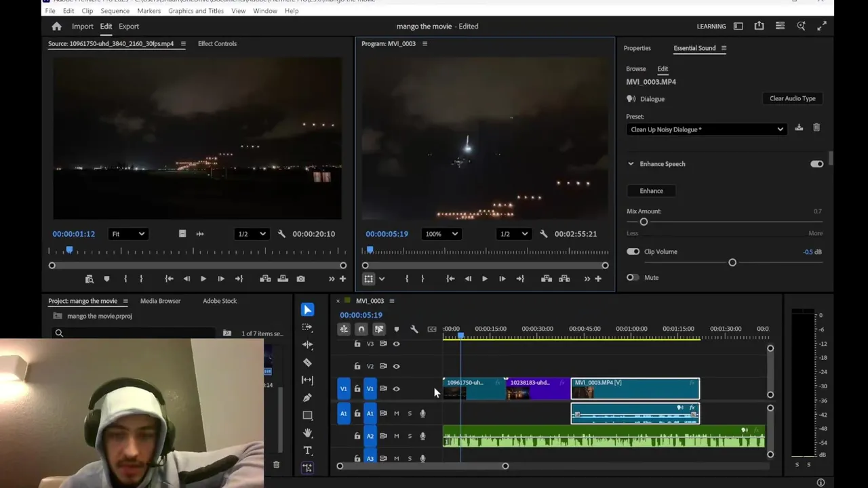The width and height of the screenshot is (868, 488).
Task: Switch to the Effect Controls tab
Action: point(217,43)
